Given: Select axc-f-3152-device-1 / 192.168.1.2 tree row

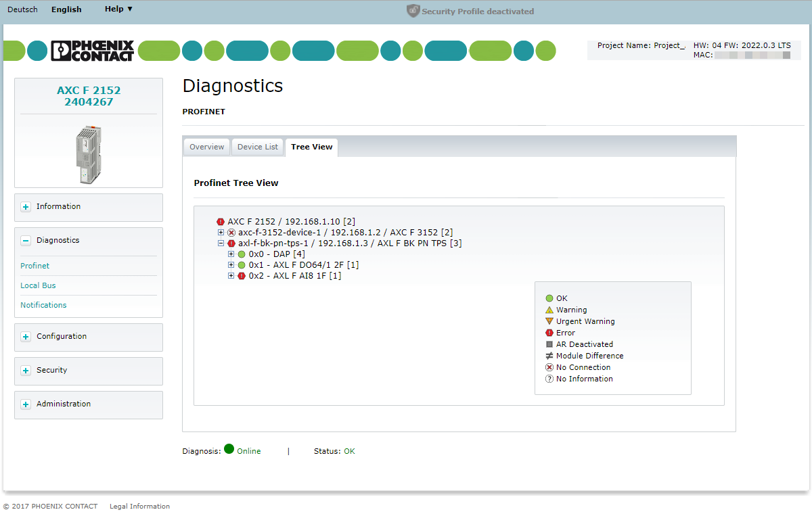Looking at the screenshot, I should (346, 233).
